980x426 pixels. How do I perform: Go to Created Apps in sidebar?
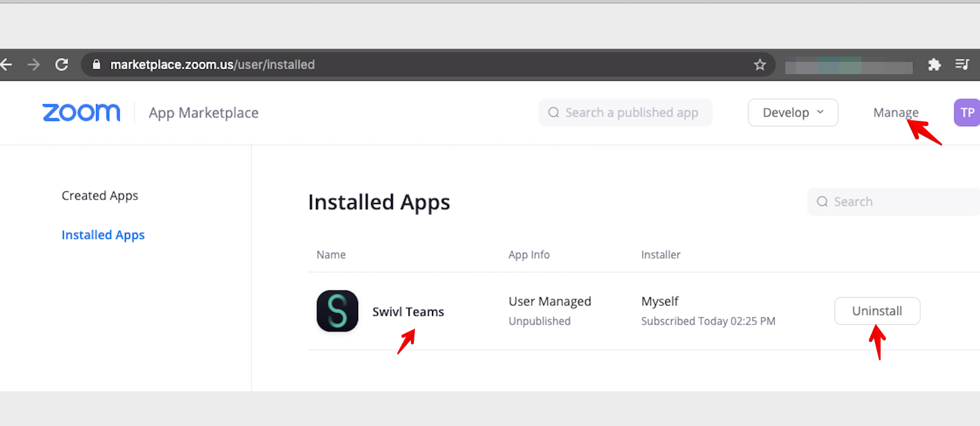click(x=100, y=195)
